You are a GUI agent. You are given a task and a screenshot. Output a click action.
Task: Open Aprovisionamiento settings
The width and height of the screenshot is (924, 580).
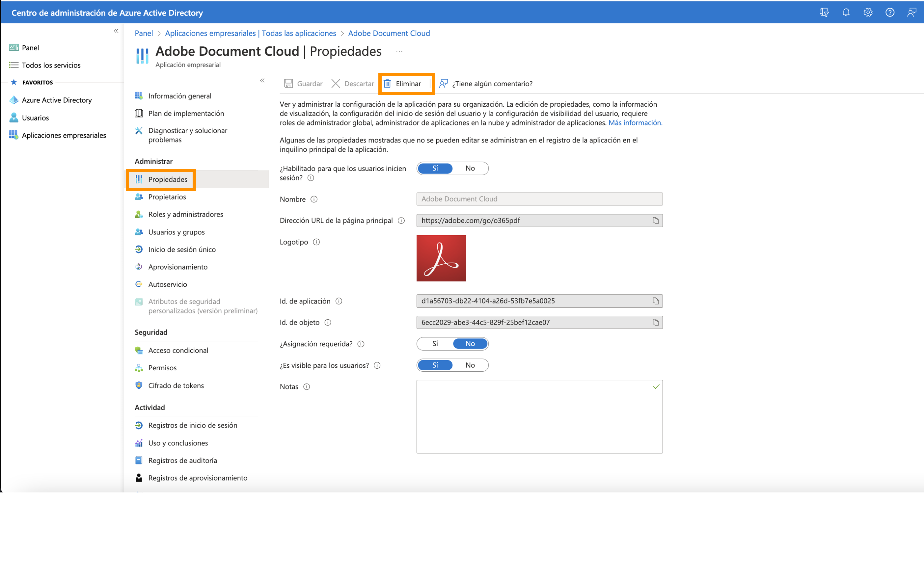click(x=178, y=267)
